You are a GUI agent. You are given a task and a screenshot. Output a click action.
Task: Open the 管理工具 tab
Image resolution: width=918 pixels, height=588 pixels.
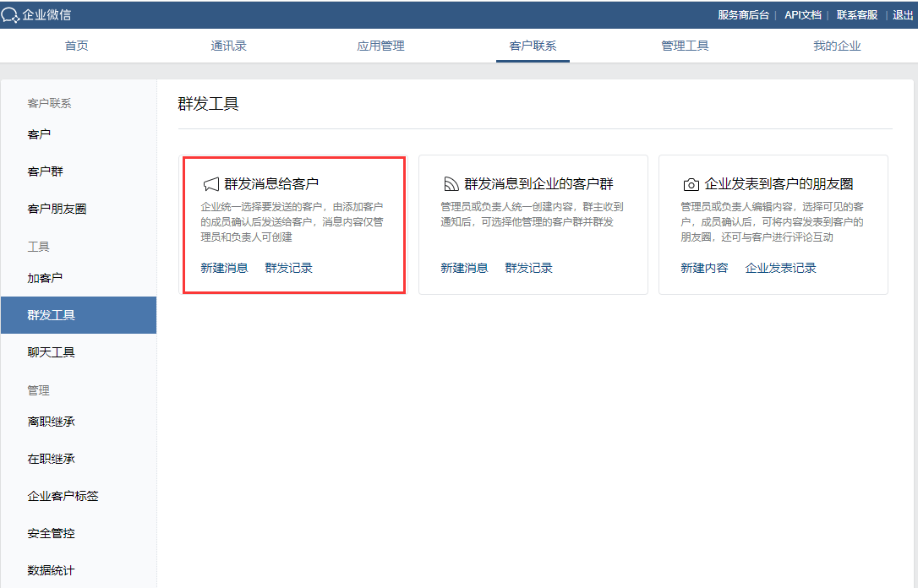coord(685,46)
